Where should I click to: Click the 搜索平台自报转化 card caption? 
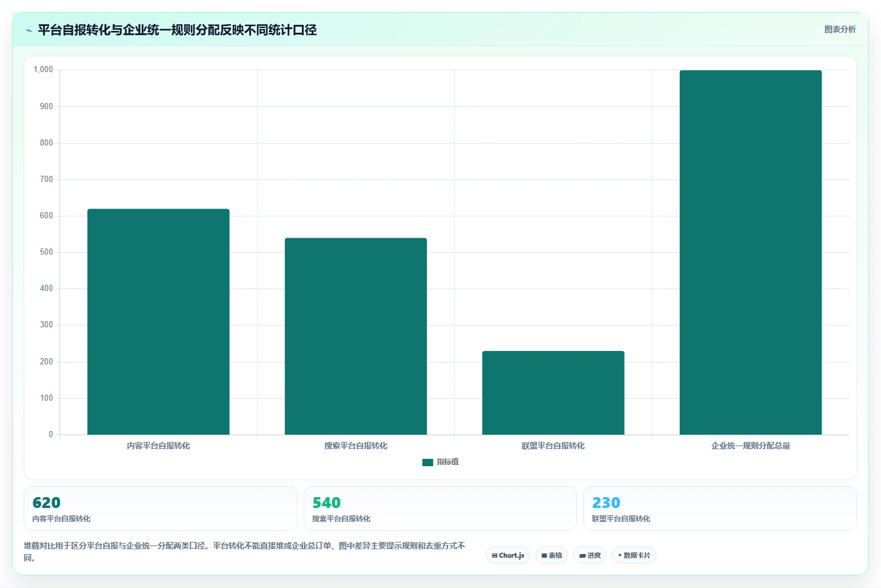pyautogui.click(x=341, y=519)
